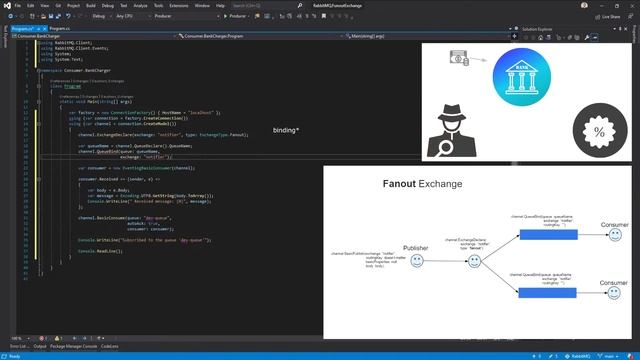Click the Navigate Backward toolbar icon
The image size is (640, 360).
[11, 16]
